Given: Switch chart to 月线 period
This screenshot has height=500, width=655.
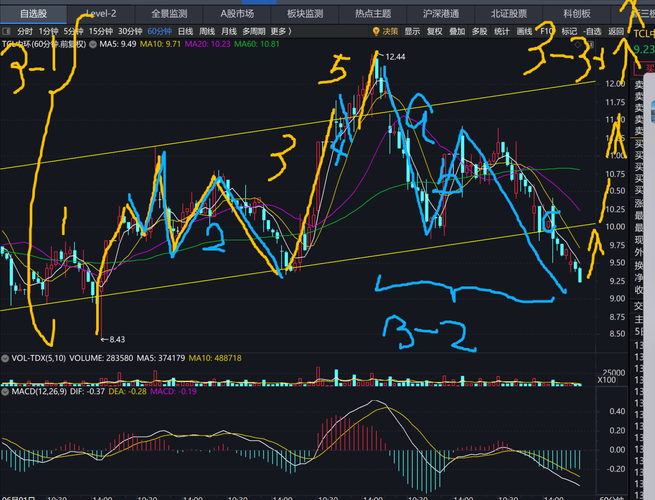Looking at the screenshot, I should point(228,31).
